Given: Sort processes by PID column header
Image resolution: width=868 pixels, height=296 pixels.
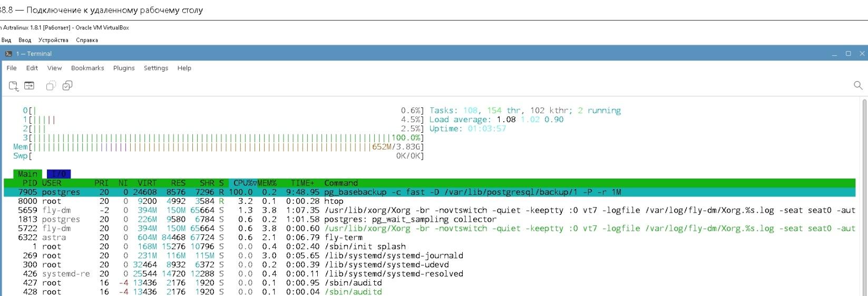Looking at the screenshot, I should coord(30,183).
